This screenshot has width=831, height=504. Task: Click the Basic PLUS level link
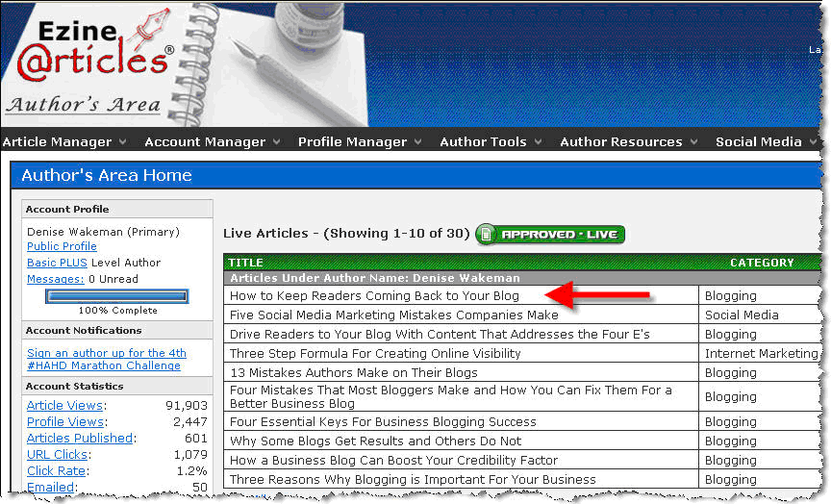coord(57,263)
